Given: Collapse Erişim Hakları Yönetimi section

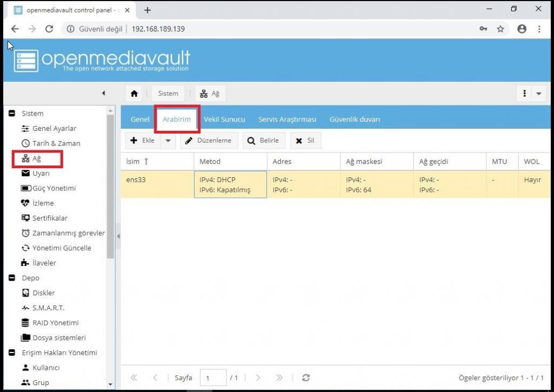Looking at the screenshot, I should tap(12, 353).
